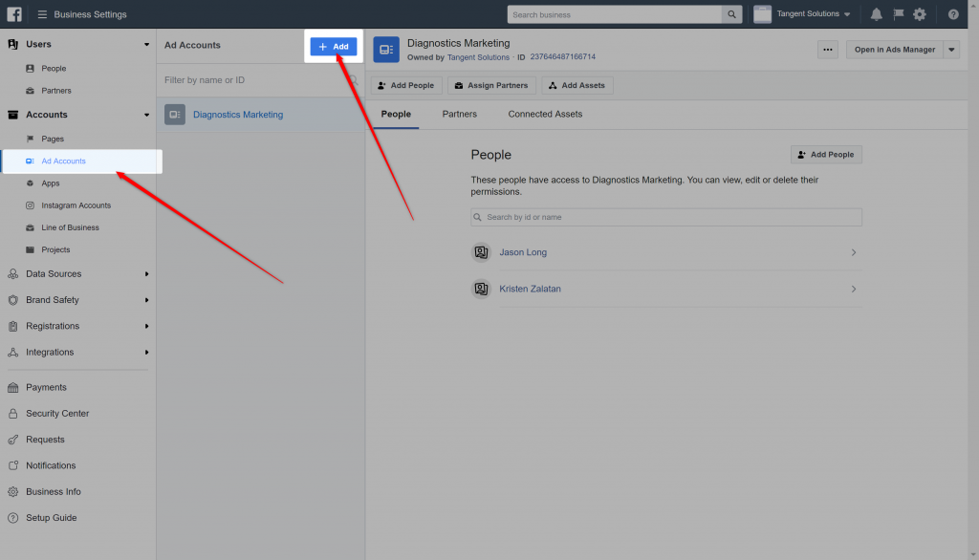Open Kristen Zalatan's name link
Screen dimensions: 979x560
[530, 289]
